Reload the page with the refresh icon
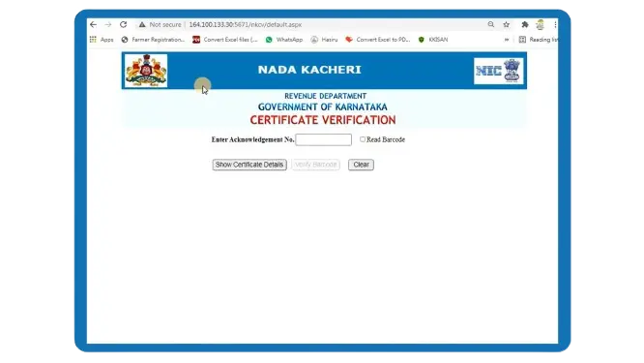644x363 pixels. [123, 24]
